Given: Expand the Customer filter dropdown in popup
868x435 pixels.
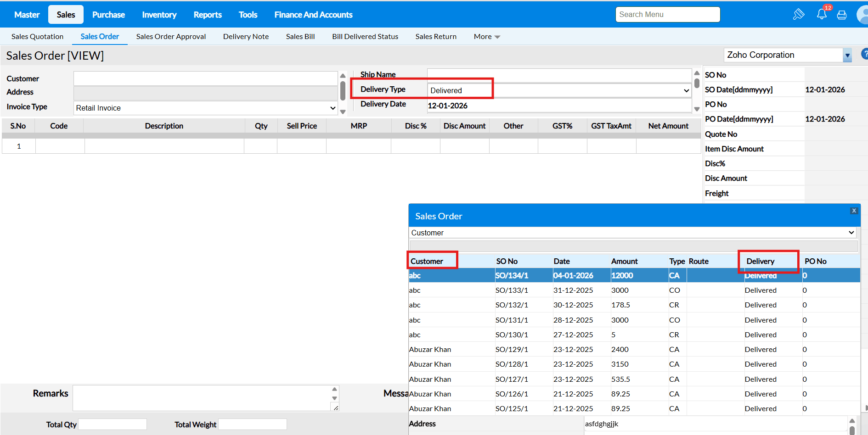Looking at the screenshot, I should (x=851, y=233).
